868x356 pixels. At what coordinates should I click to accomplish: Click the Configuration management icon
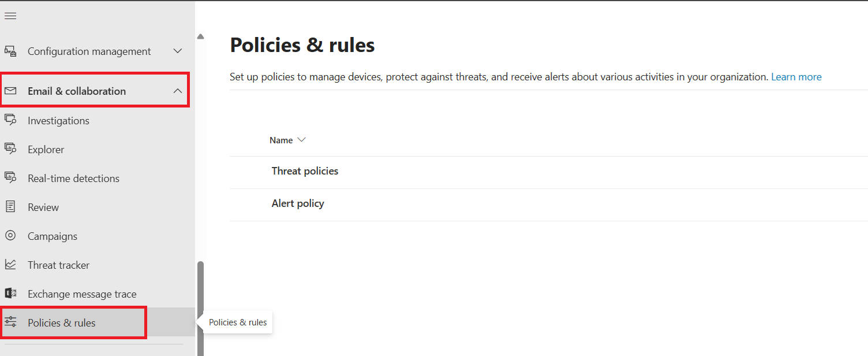[10, 51]
